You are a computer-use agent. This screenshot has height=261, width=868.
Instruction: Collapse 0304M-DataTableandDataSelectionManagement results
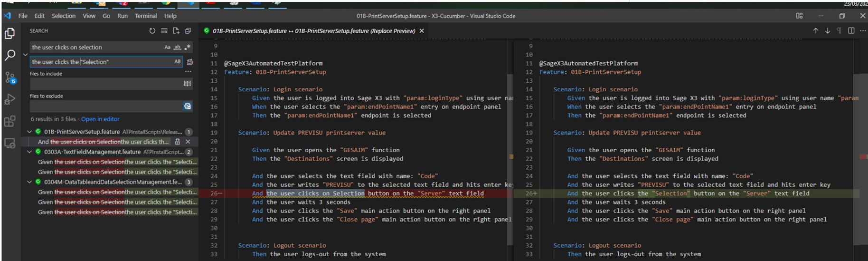pyautogui.click(x=29, y=182)
